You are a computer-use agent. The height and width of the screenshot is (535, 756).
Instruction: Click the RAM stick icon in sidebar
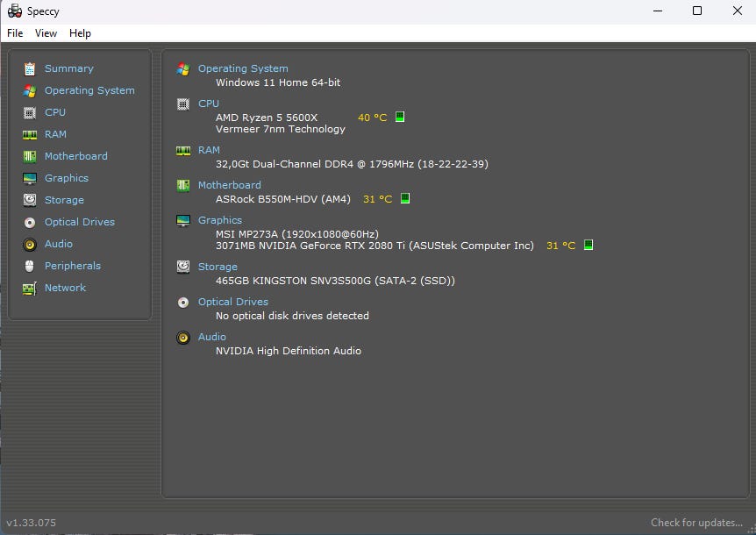[x=30, y=134]
